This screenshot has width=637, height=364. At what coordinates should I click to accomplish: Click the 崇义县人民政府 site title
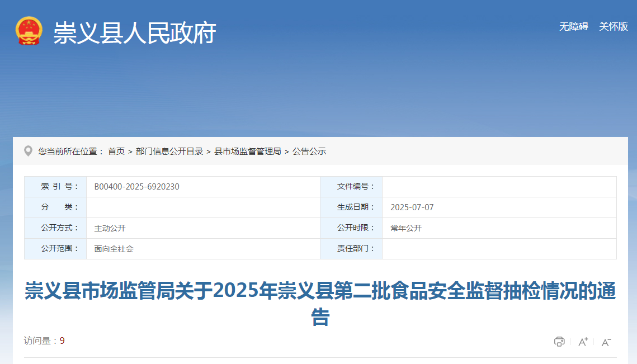[x=134, y=32]
